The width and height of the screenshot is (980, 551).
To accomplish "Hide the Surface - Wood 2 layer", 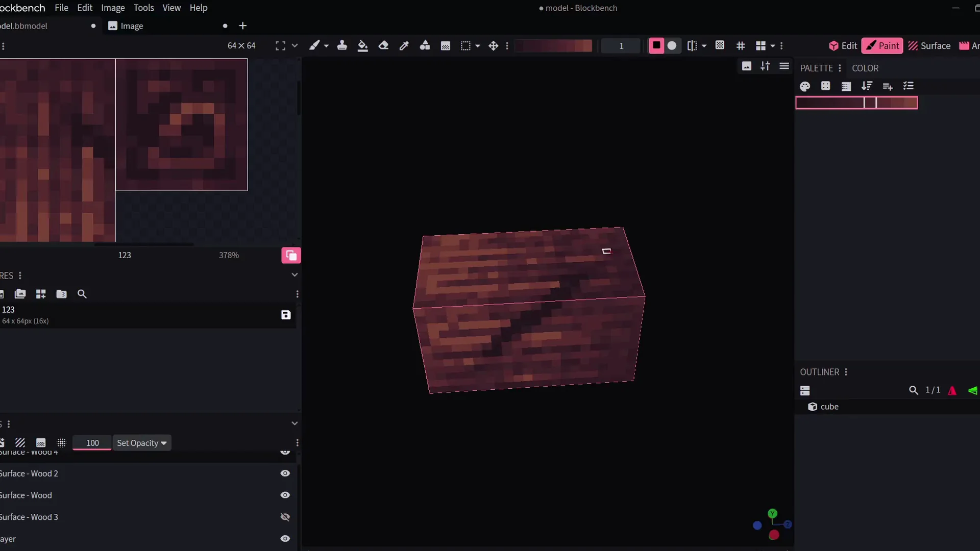I will 285,473.
